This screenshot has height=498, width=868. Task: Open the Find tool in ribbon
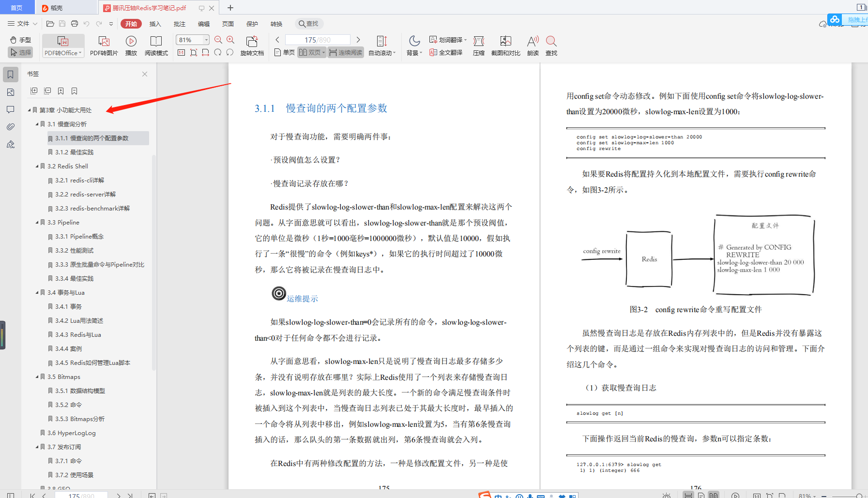[x=551, y=46]
